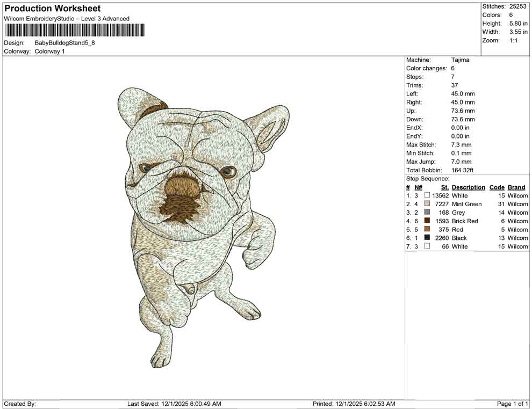Click the bulldog embroidery design preview
Image resolution: width=532 pixels, height=409 pixels.
tap(203, 228)
